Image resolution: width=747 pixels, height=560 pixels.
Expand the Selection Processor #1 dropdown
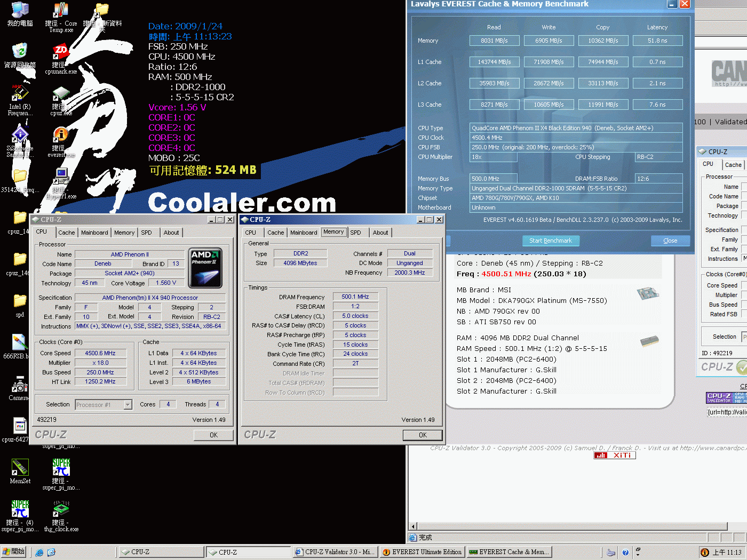click(x=128, y=405)
